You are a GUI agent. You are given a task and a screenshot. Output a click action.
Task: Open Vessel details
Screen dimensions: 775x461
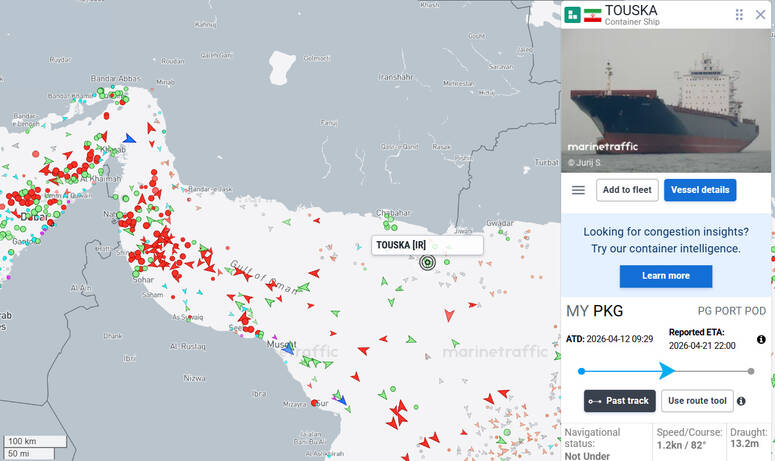699,190
